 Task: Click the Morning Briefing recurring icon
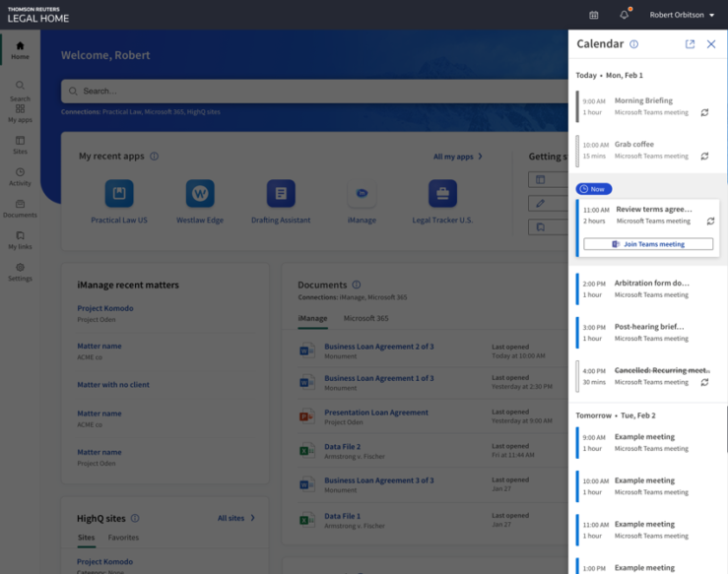coord(704,112)
